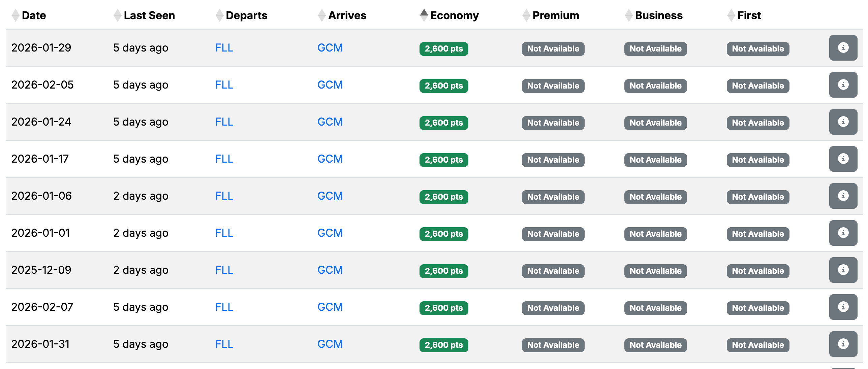Click the info icon on the 2025-12-09 row
This screenshot has height=369, width=868.
pyautogui.click(x=843, y=270)
